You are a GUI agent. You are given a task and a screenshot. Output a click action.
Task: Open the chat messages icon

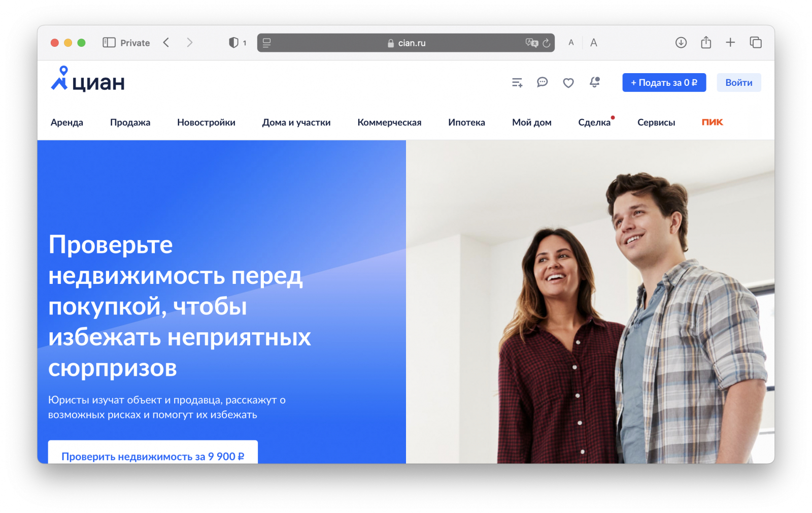point(543,82)
